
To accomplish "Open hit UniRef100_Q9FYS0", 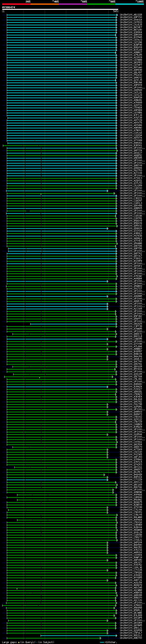I will [x=131, y=17].
